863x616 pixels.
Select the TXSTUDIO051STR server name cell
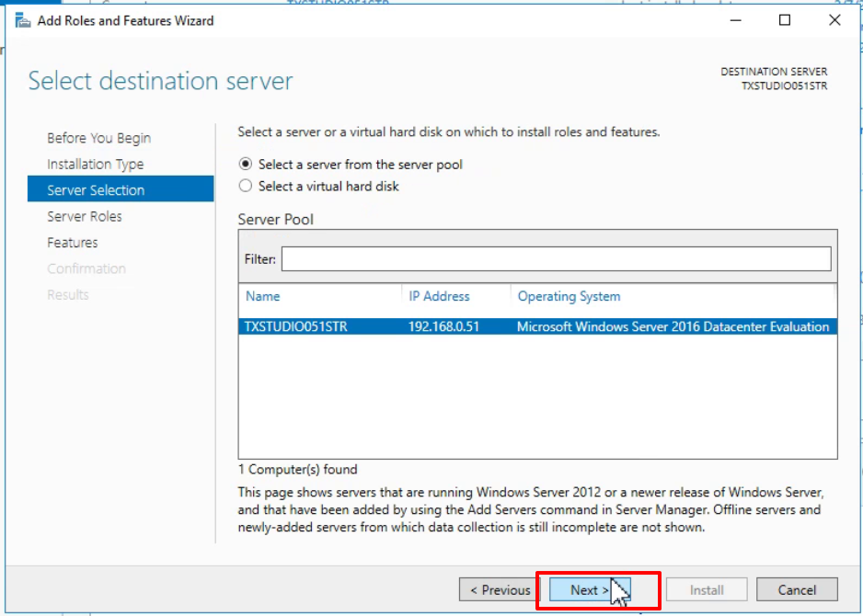pos(296,326)
